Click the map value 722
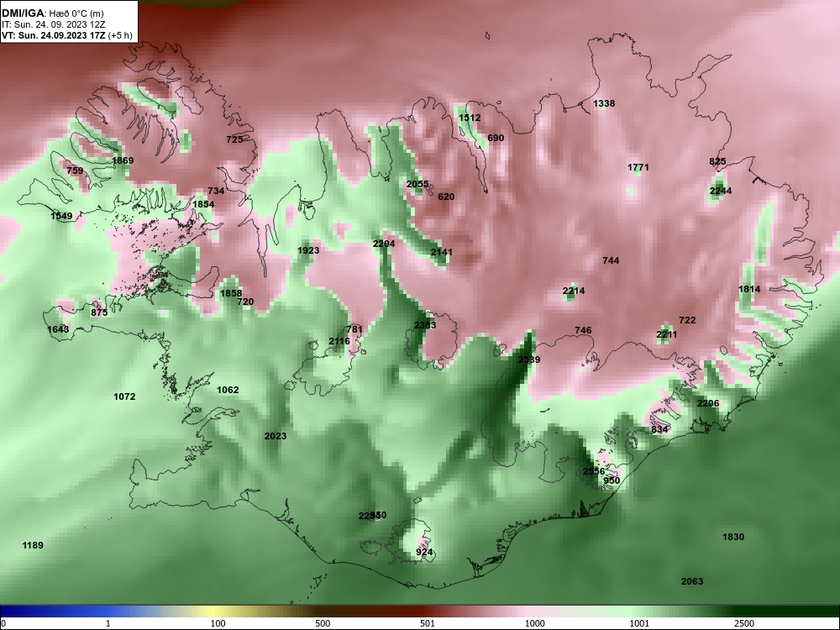 click(687, 320)
